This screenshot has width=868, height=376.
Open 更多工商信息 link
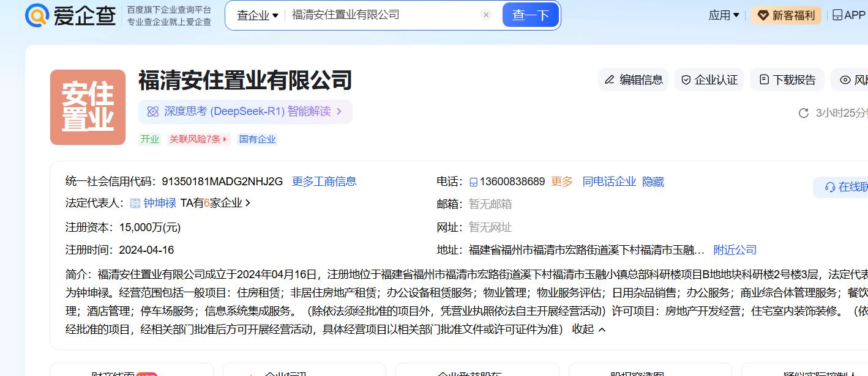point(324,182)
